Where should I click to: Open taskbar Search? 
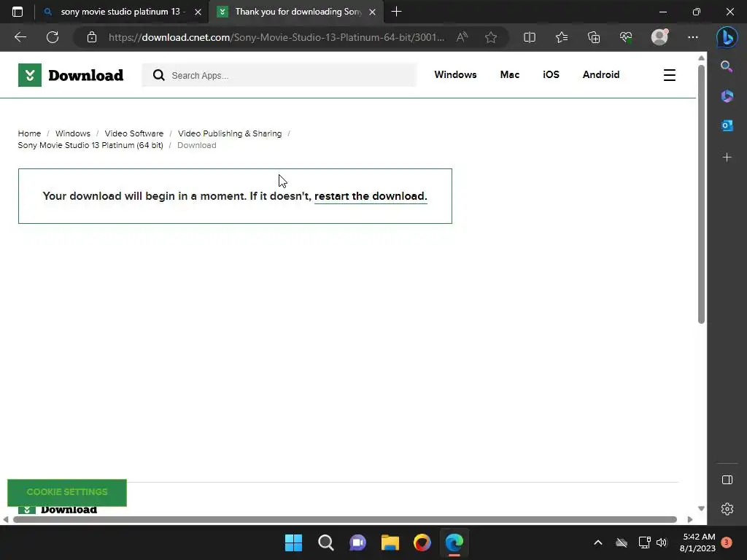tap(326, 542)
